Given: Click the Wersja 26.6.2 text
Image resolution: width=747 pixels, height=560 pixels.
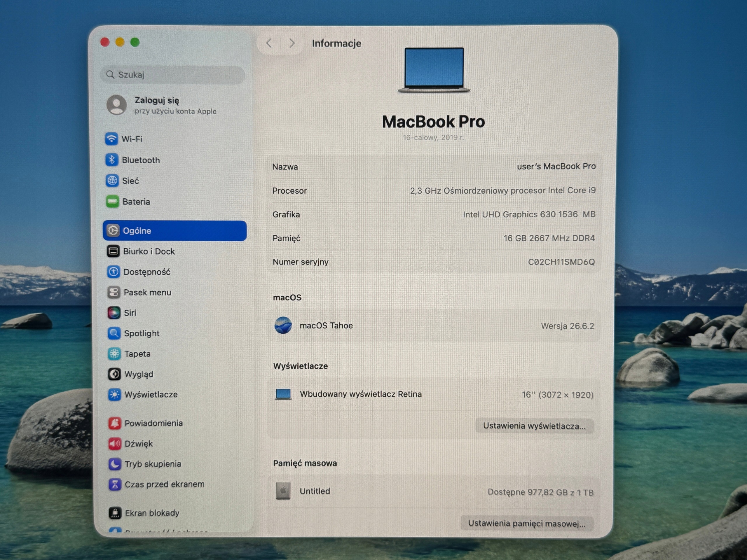Looking at the screenshot, I should point(567,326).
